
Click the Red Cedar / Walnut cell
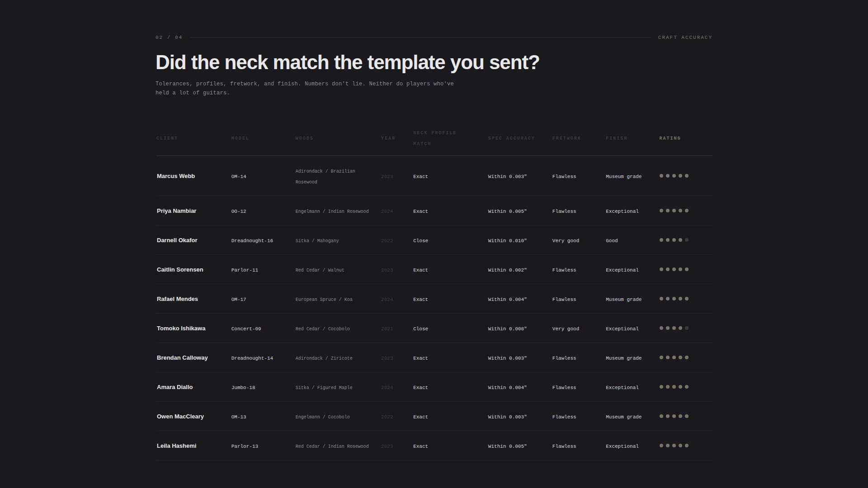click(x=320, y=270)
